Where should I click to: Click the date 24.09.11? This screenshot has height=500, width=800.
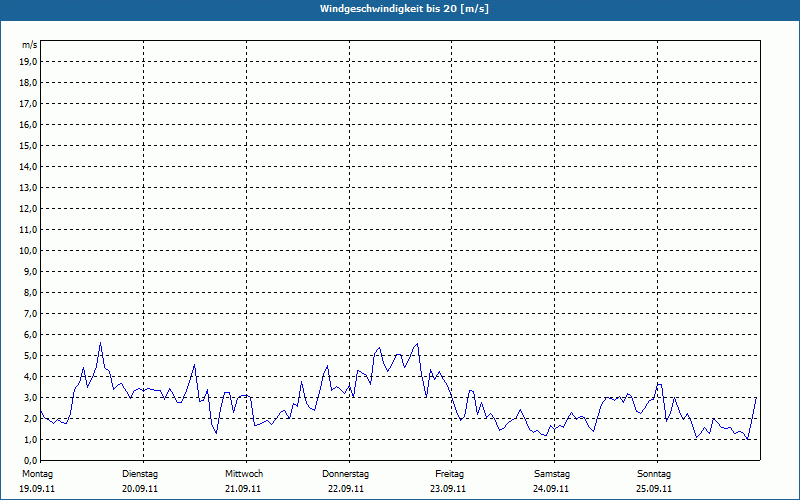[x=551, y=489]
